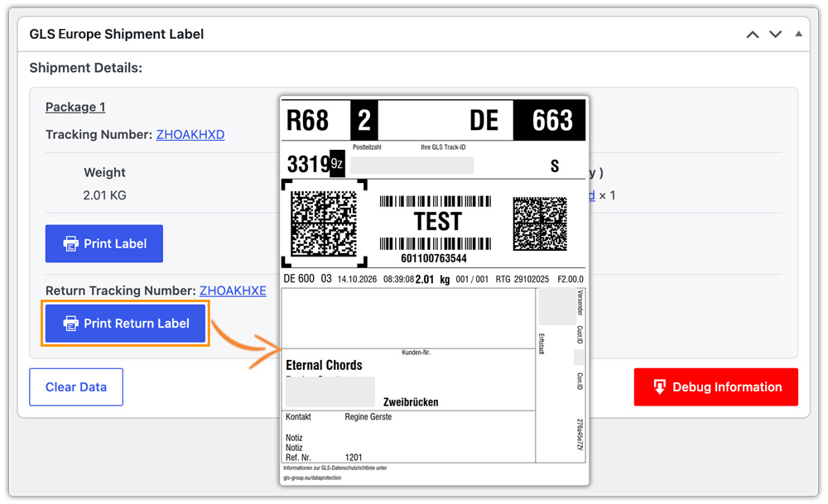This screenshot has width=828, height=504.
Task: Collapse the GLS Europe Shipment Label panel
Action: (x=798, y=34)
